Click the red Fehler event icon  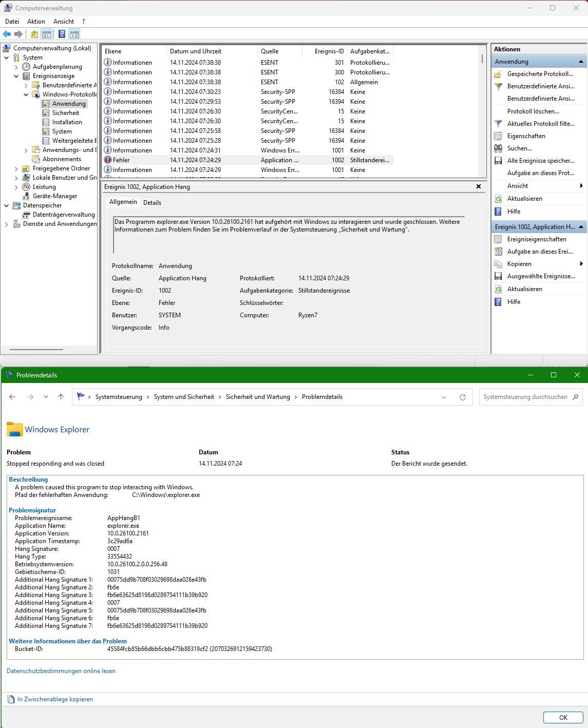coord(108,160)
